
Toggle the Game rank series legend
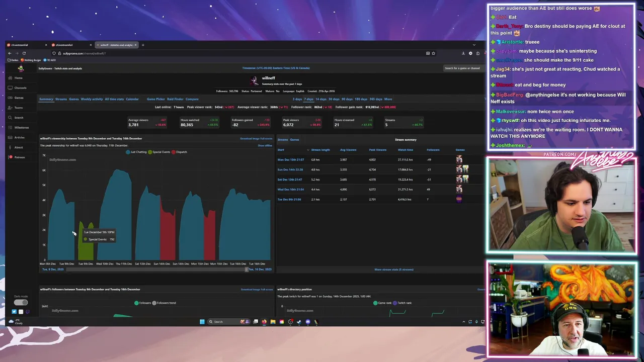(382, 303)
